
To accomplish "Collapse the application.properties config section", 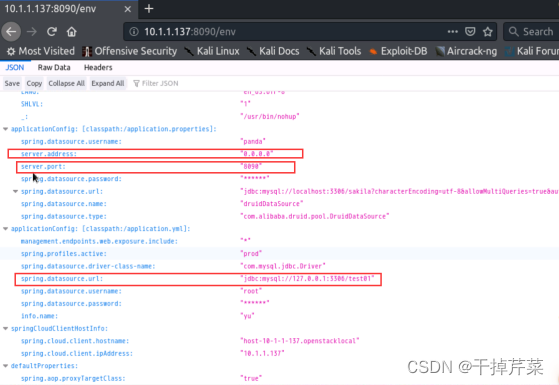I will (x=5, y=129).
